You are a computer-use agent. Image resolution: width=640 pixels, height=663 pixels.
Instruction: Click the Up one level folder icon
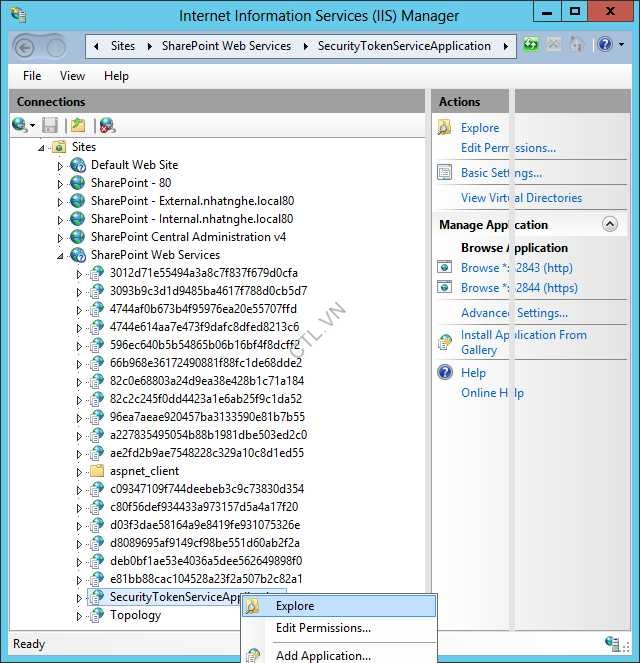pos(78,126)
